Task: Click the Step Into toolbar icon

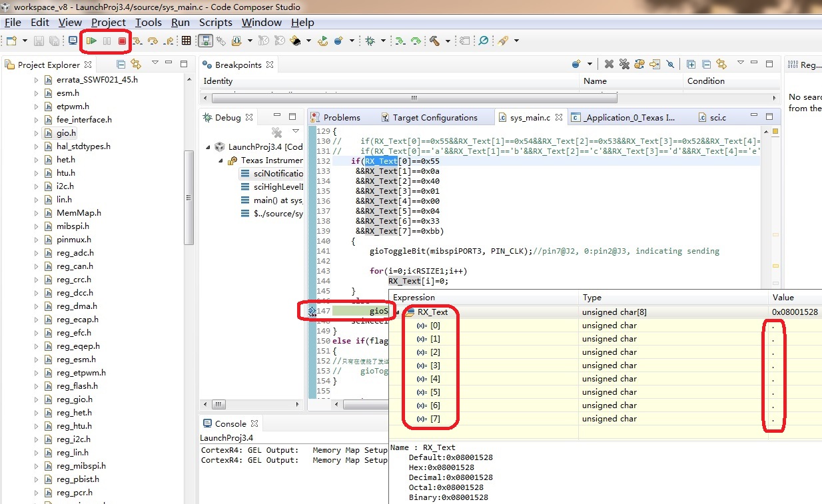Action: [137, 41]
